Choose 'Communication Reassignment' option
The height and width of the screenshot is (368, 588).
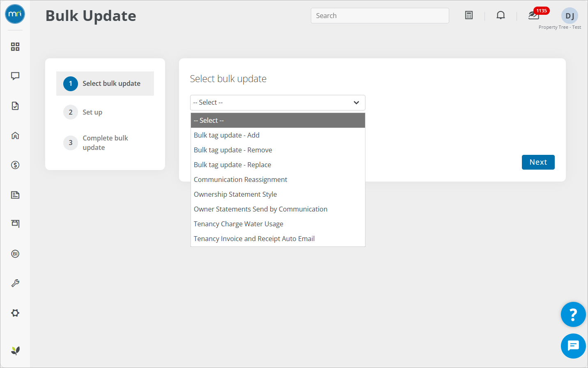(x=278, y=179)
